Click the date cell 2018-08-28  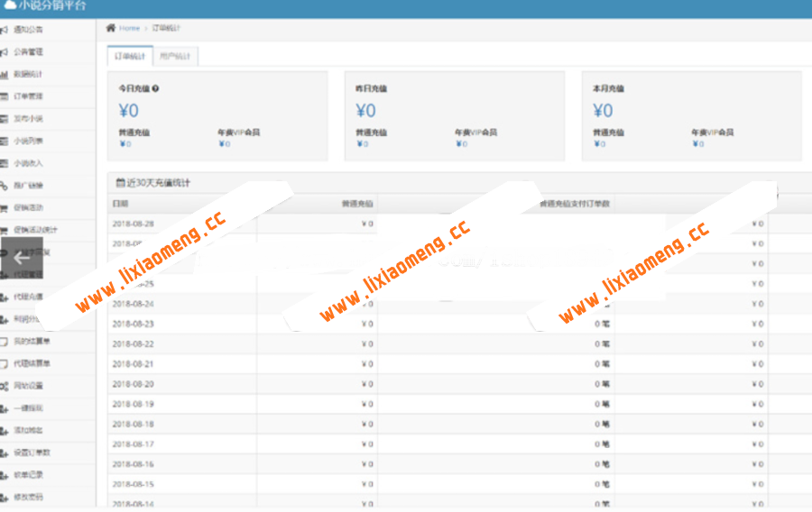click(x=134, y=224)
